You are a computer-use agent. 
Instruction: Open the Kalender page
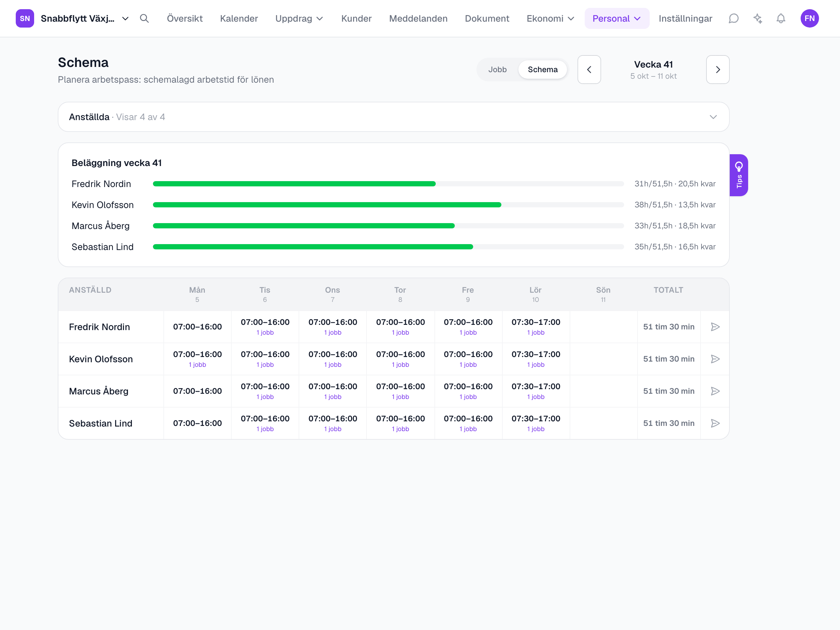[239, 18]
